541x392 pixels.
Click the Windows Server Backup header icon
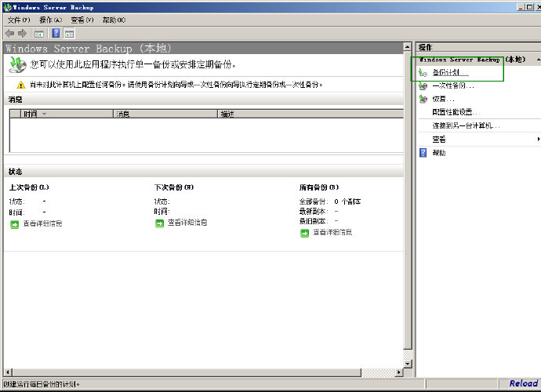tap(17, 65)
